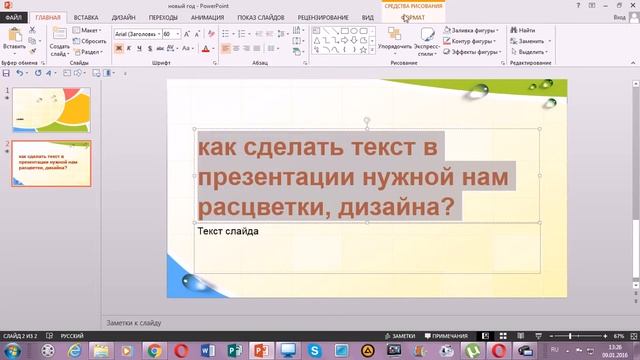
Task: Align text right in paragraph group
Action: tap(246, 49)
